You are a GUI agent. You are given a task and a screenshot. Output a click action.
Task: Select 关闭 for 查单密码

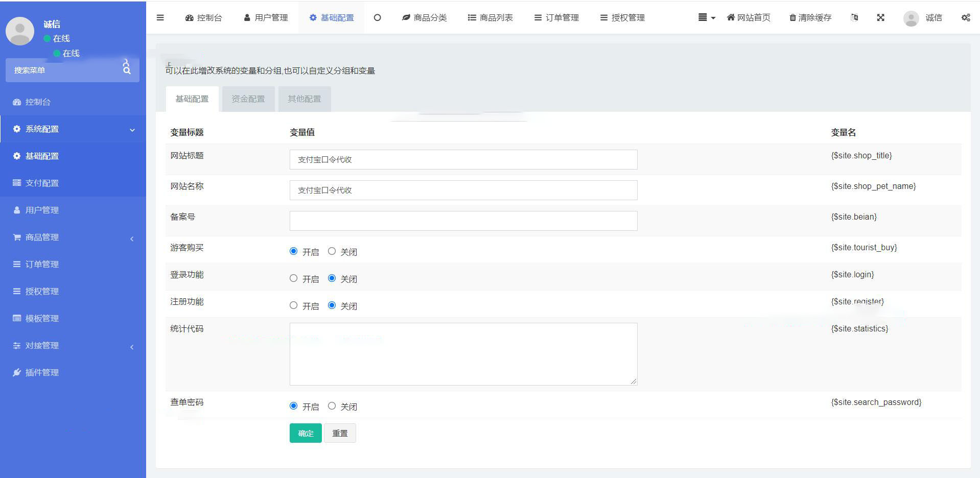click(x=332, y=406)
